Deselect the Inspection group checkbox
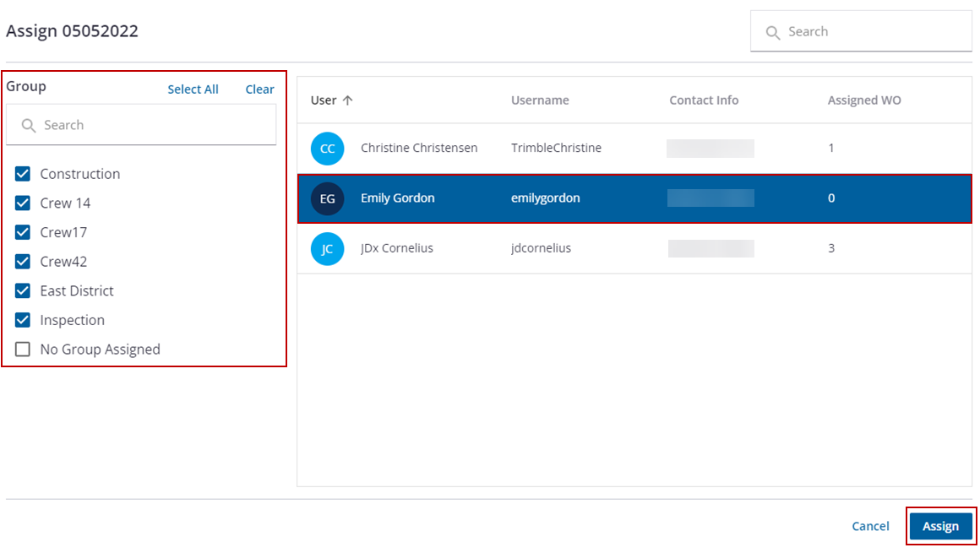 [23, 321]
